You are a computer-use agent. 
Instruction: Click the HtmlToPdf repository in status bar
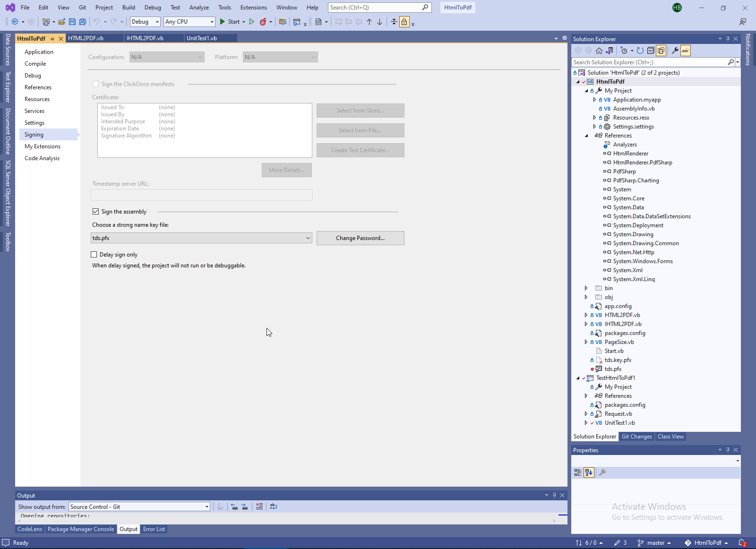(706, 543)
